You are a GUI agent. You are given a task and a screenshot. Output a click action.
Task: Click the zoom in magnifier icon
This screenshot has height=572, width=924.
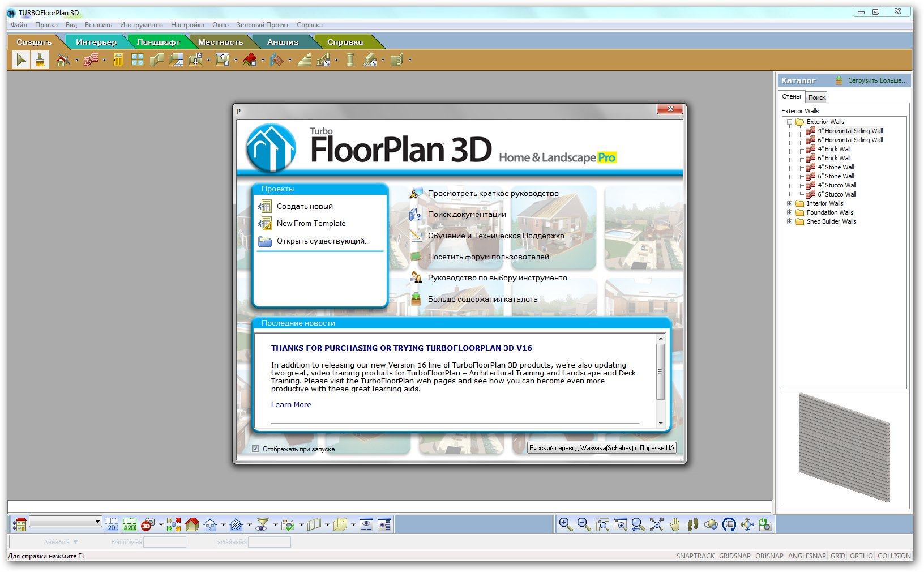click(x=565, y=524)
